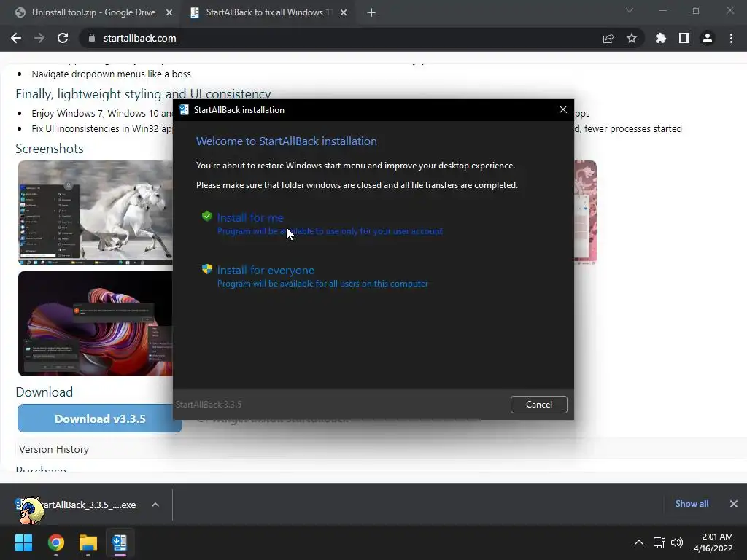Open Chrome from taskbar
Screen dimensions: 747x560
[56, 542]
